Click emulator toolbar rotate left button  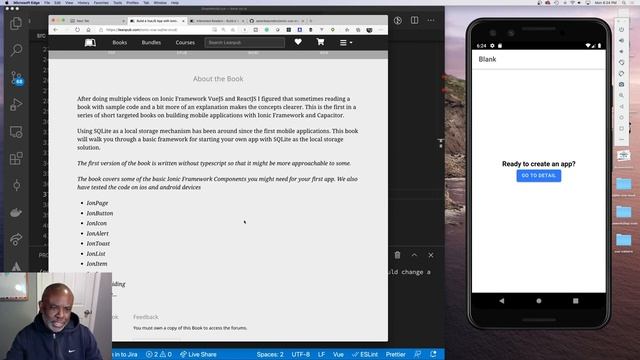(x=621, y=62)
